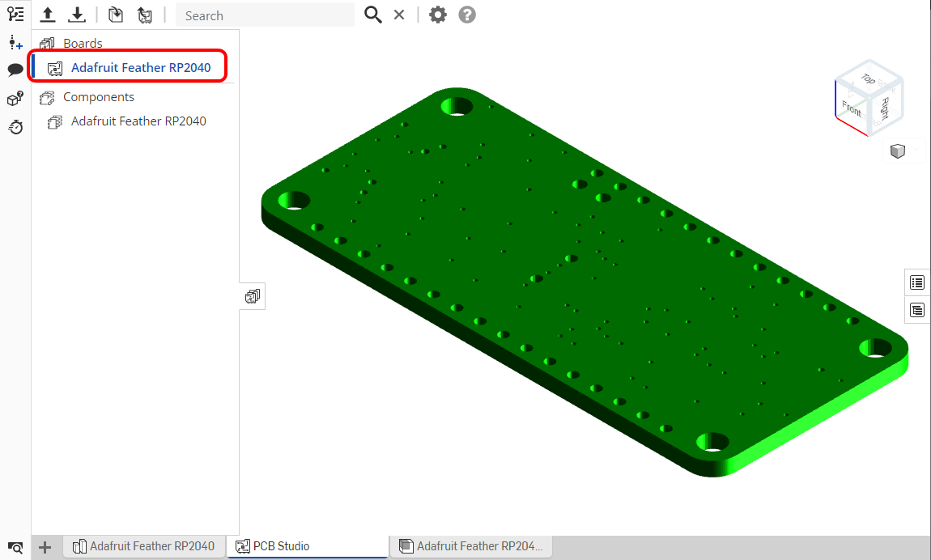
Task: Open application settings with the gear button
Action: 437,14
